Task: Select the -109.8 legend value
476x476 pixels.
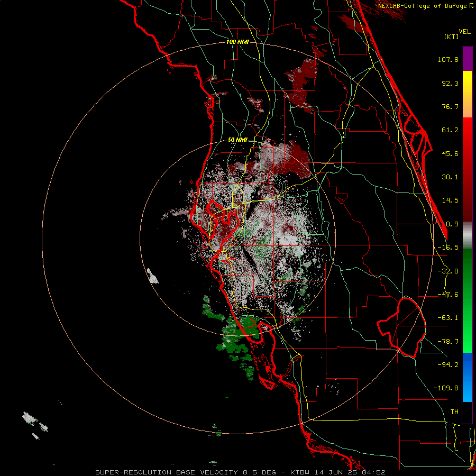Action: point(446,388)
